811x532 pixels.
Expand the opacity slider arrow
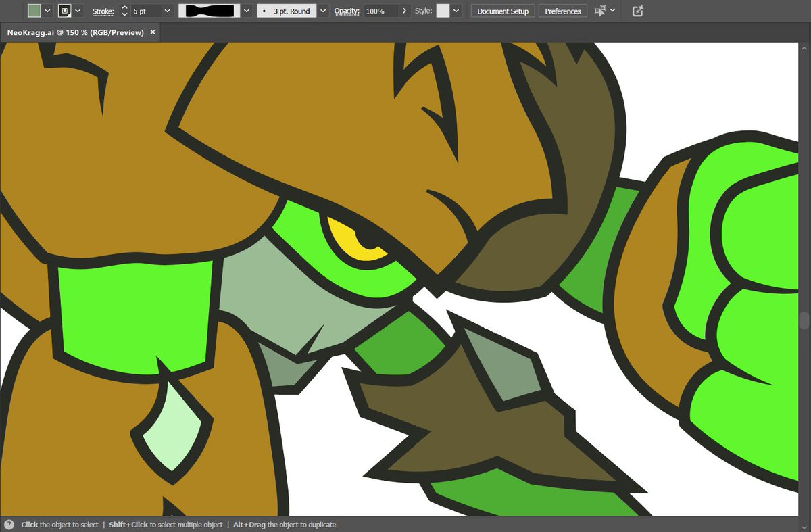405,11
